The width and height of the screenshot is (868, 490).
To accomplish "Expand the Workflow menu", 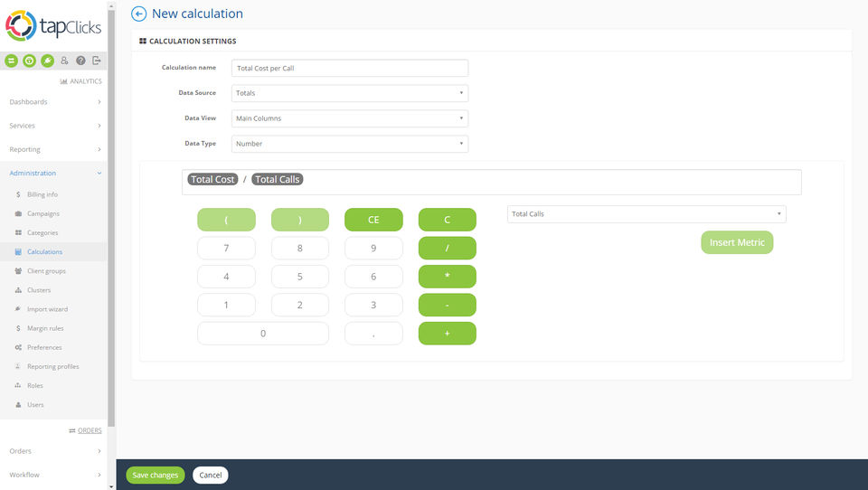I will click(x=54, y=475).
